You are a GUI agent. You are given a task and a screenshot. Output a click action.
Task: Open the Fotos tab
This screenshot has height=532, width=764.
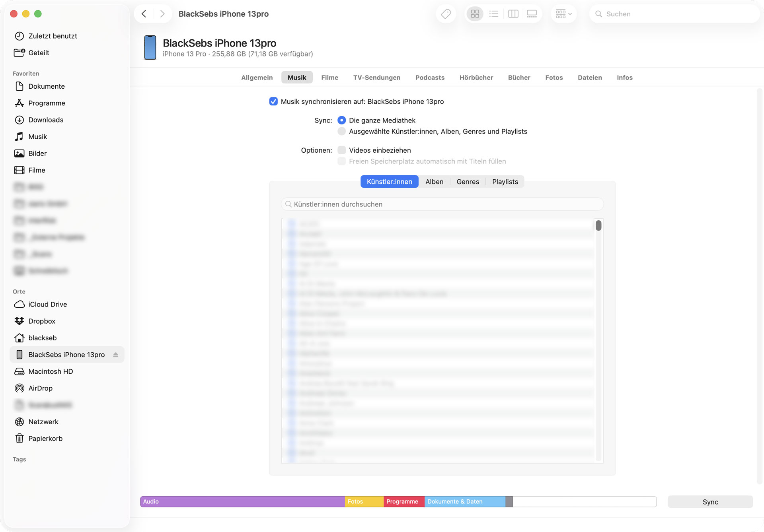[554, 78]
